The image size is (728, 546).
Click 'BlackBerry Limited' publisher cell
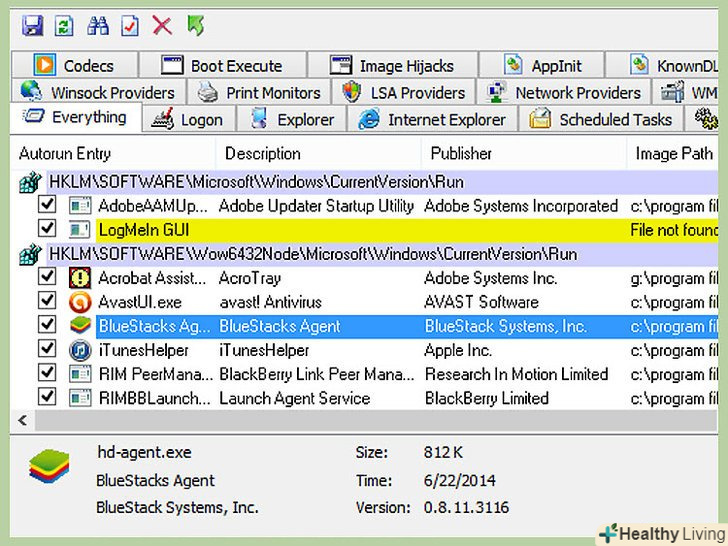click(x=487, y=398)
